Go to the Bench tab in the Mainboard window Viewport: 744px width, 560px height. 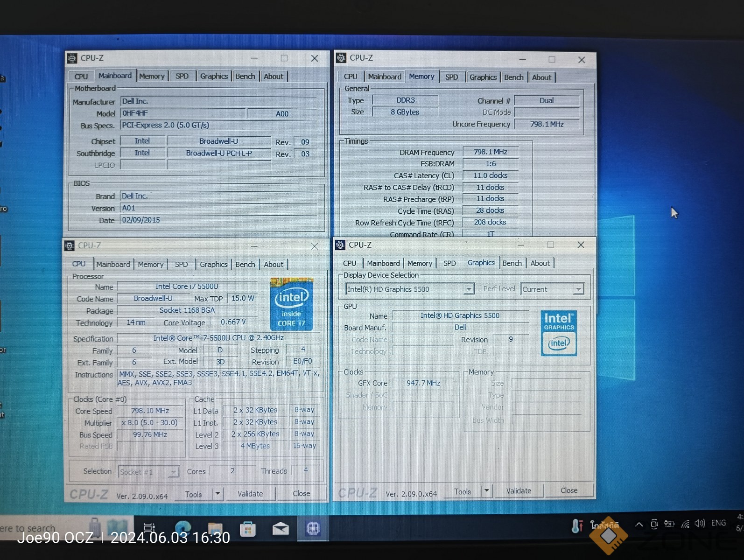pos(245,77)
